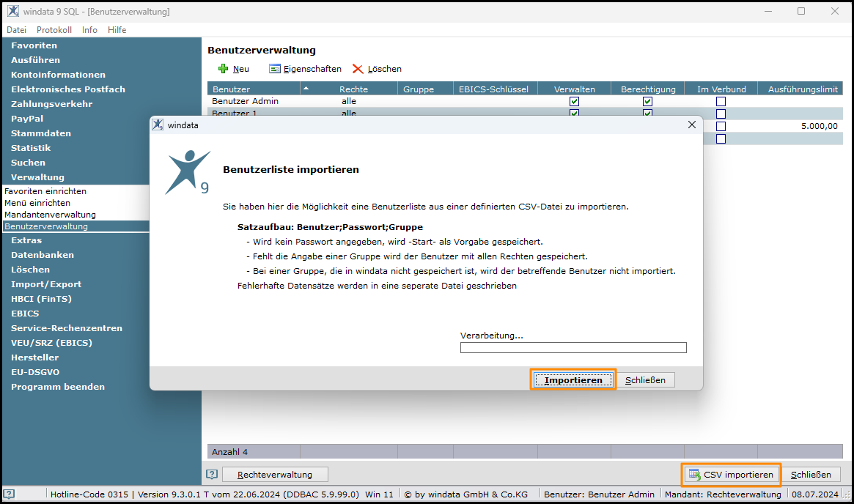Toggle Verwalten checkbox for Benutzer Admin

[x=574, y=101]
